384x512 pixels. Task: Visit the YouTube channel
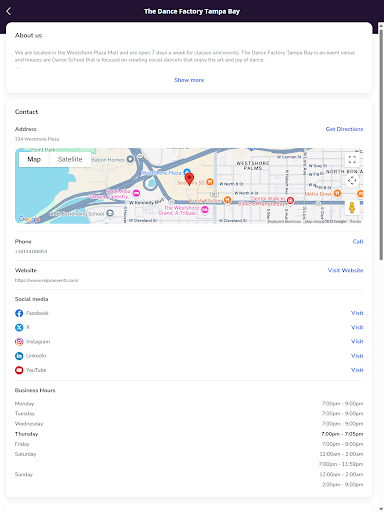(x=357, y=370)
